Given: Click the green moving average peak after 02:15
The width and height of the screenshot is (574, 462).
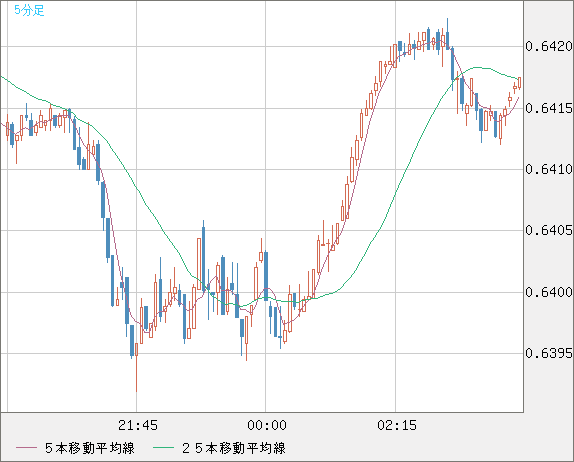Looking at the screenshot, I should tap(476, 67).
